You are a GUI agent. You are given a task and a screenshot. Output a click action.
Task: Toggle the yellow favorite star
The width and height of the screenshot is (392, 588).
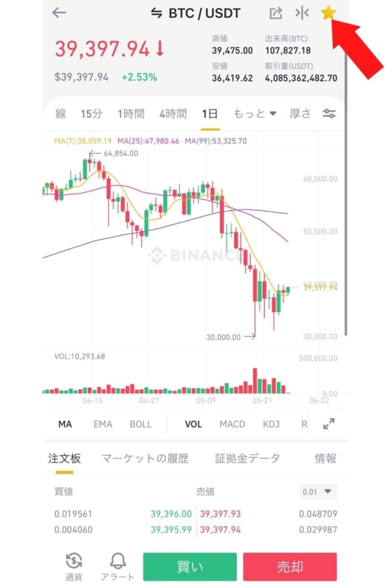pos(328,13)
